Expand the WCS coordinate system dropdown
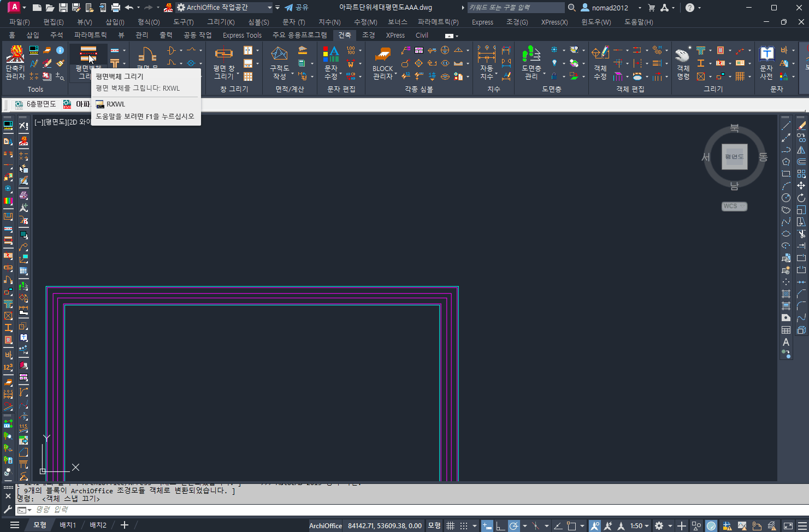This screenshot has width=809, height=532. [734, 206]
